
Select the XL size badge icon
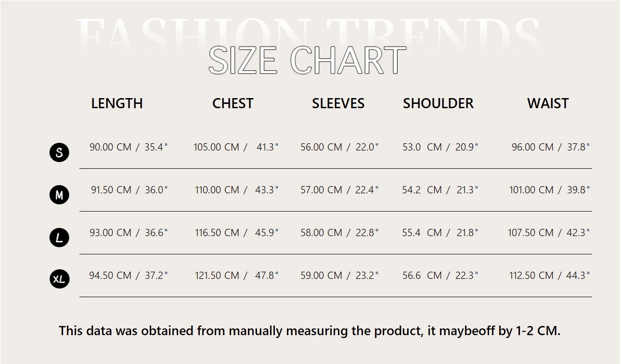click(x=59, y=279)
